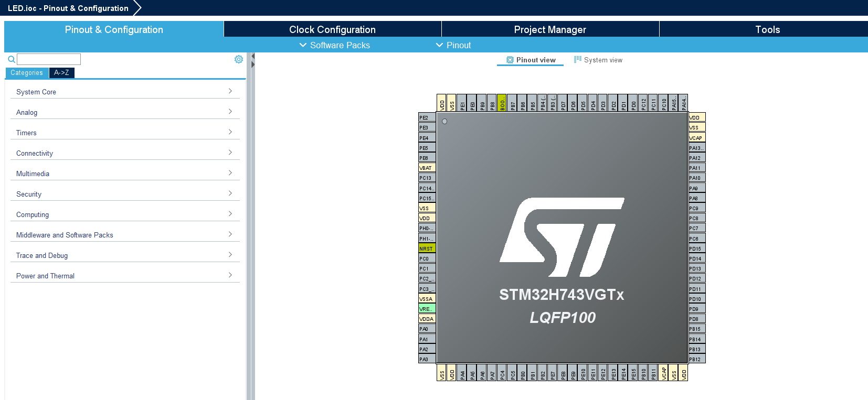
Task: Select pin PD7 on top edge
Action: pos(563,103)
